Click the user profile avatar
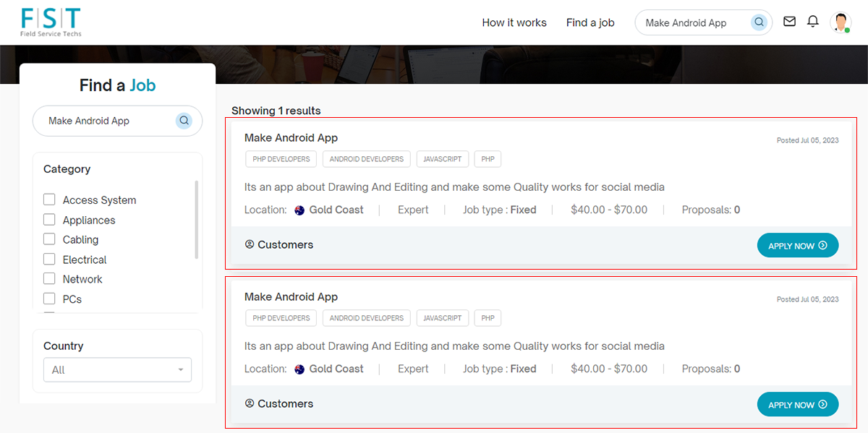 pyautogui.click(x=841, y=22)
